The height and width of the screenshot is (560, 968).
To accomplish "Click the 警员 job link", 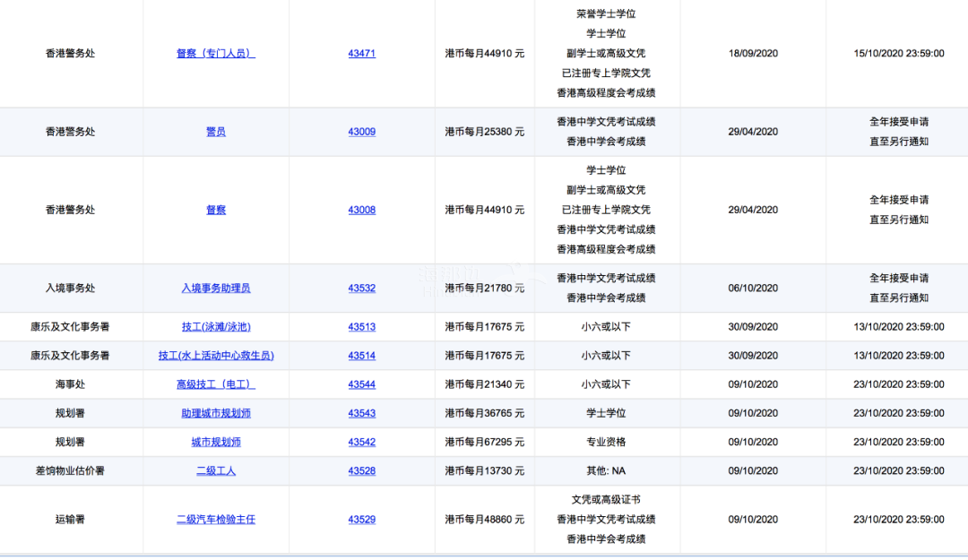I will [x=215, y=132].
